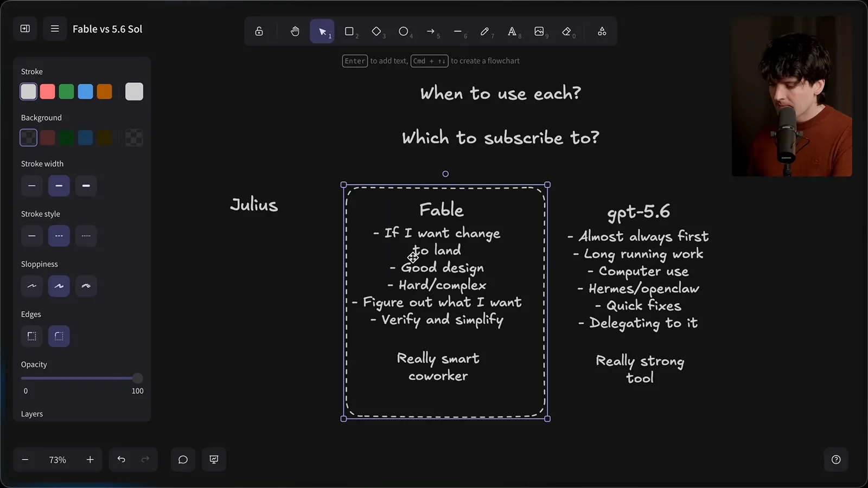Open the more shapes tools menu
868x488 pixels.
602,31
